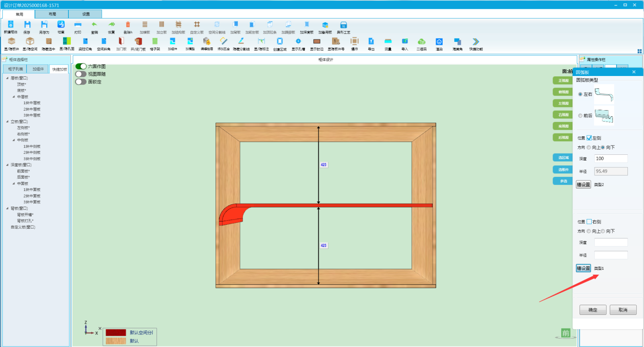
Task: Click the 确定 confirm button
Action: click(593, 310)
